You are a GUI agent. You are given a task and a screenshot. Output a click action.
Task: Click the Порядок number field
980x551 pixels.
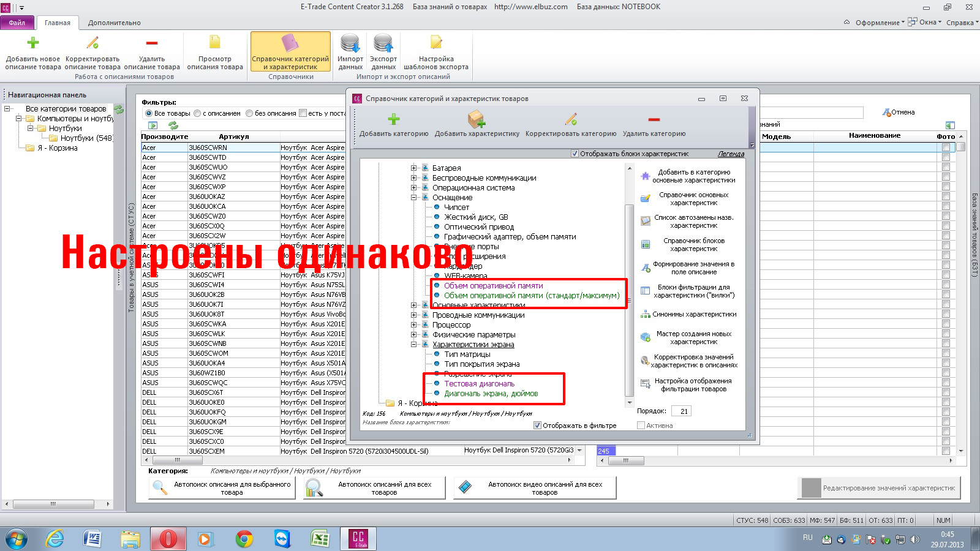[681, 411]
